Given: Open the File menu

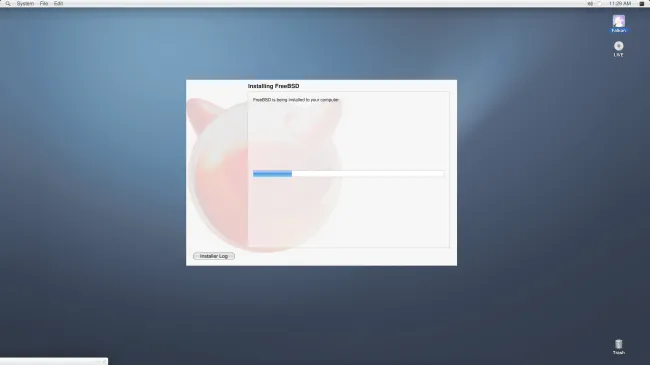Looking at the screenshot, I should (44, 3).
